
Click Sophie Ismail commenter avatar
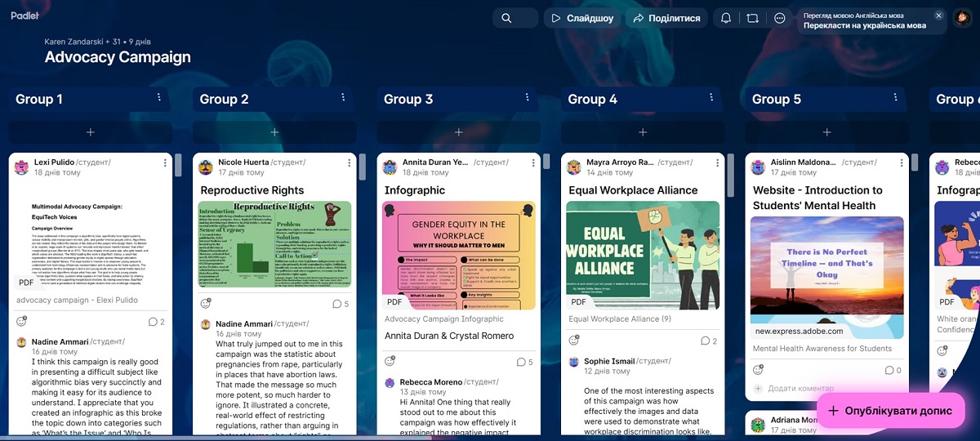click(574, 361)
